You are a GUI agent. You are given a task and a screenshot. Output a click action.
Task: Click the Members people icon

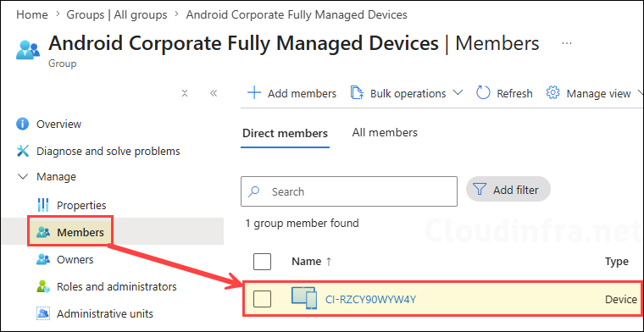point(43,233)
